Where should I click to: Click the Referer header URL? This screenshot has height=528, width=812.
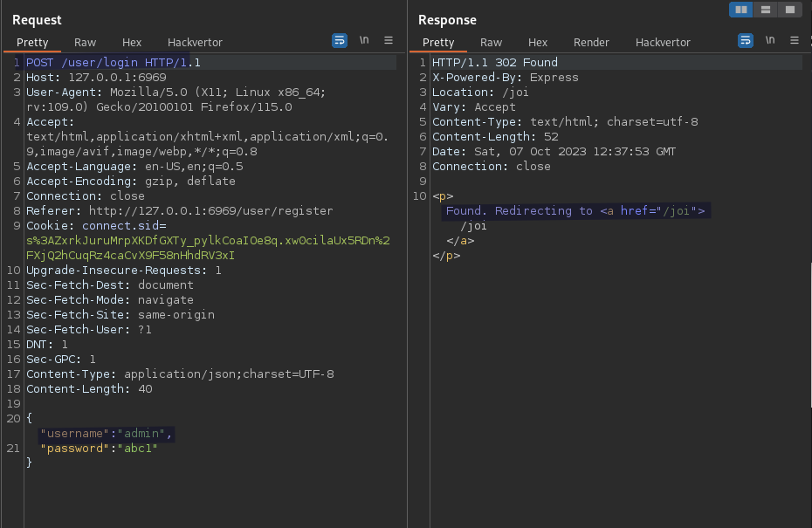(210, 211)
